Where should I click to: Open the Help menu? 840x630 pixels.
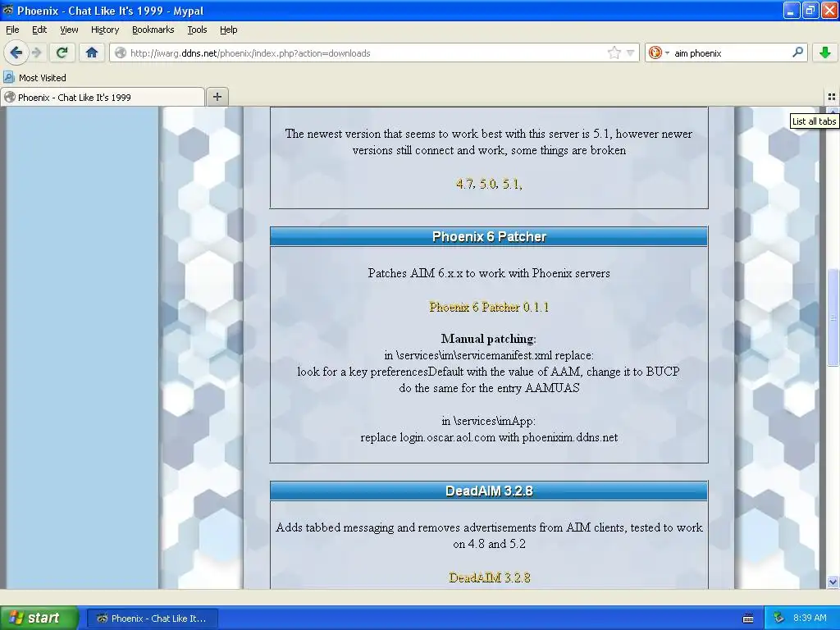pyautogui.click(x=228, y=30)
